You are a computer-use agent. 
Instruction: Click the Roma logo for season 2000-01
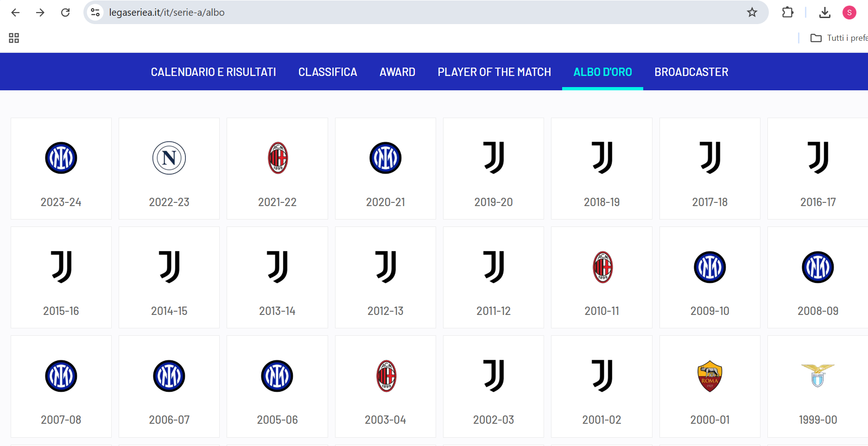(x=710, y=376)
